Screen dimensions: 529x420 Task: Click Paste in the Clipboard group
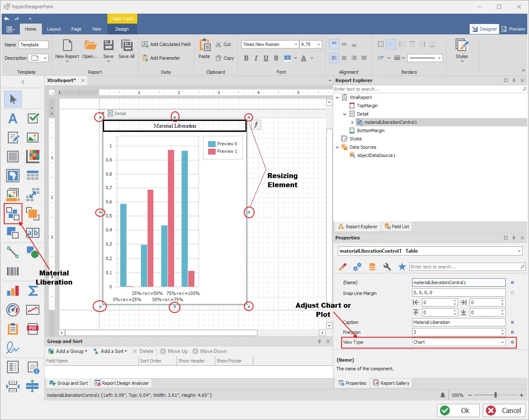tap(204, 49)
